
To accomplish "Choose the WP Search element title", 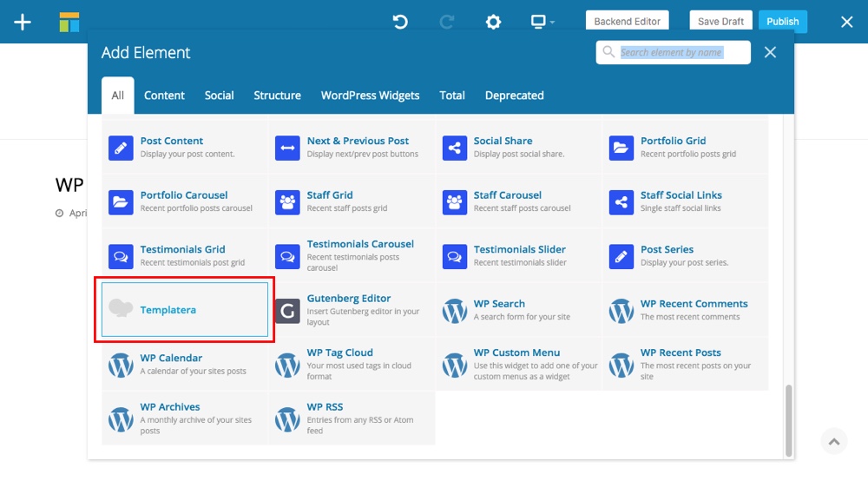I will pyautogui.click(x=499, y=303).
